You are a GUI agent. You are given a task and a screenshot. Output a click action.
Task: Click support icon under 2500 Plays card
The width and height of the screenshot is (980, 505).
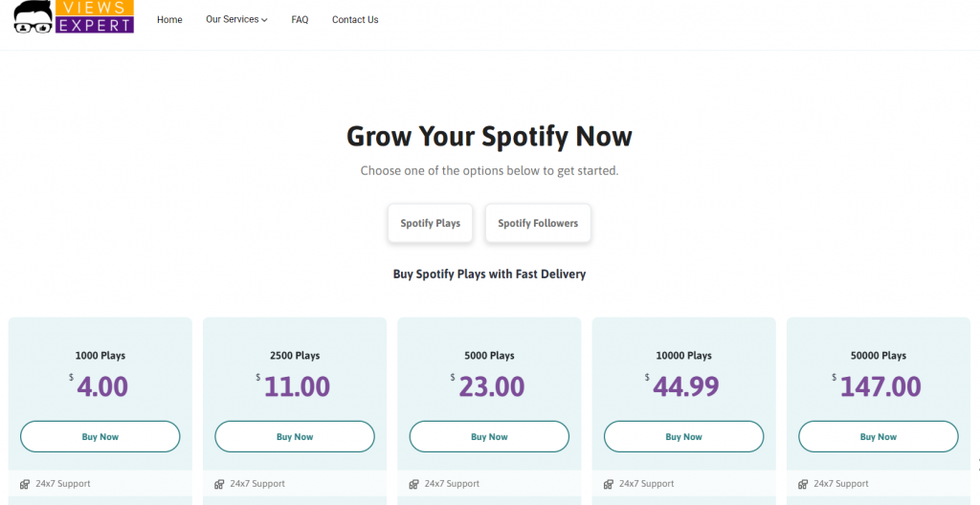219,484
